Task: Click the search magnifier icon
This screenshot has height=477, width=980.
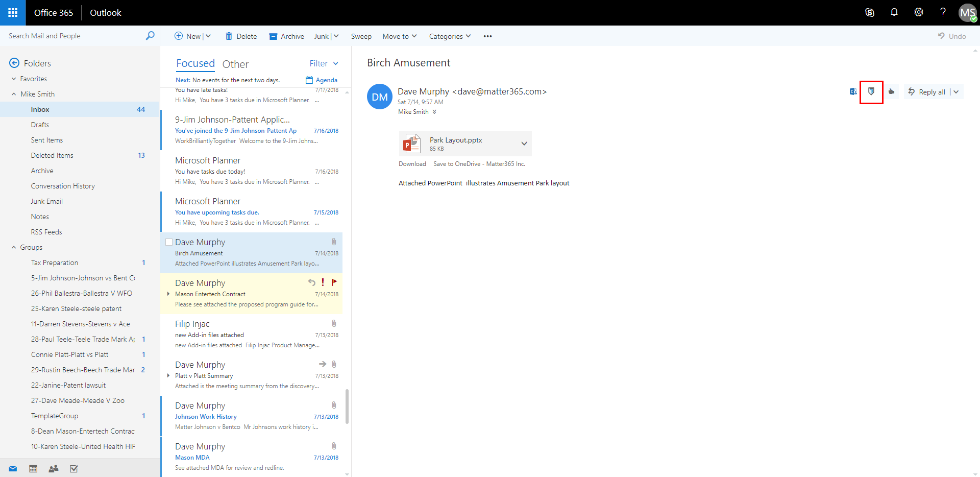Action: pyautogui.click(x=150, y=36)
